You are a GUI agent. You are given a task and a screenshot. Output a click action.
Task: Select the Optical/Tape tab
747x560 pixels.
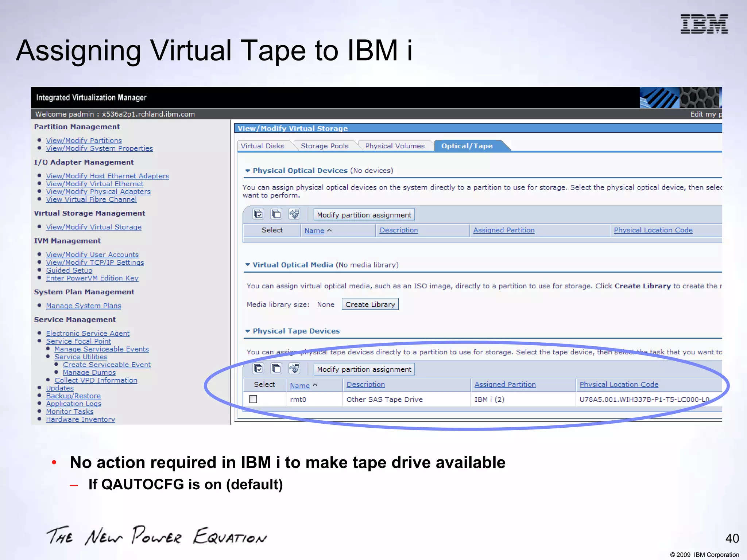click(467, 146)
